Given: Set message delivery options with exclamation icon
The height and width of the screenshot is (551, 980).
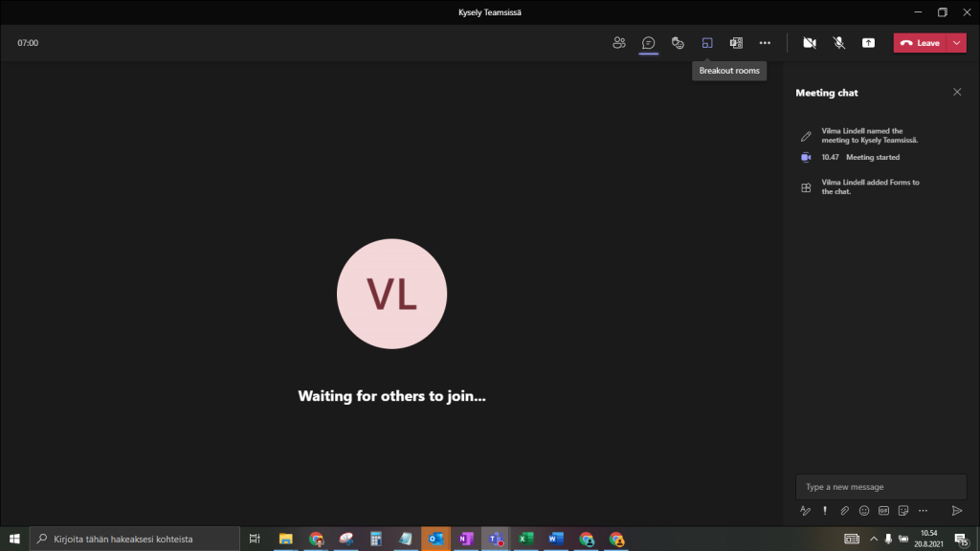Looking at the screenshot, I should click(x=825, y=511).
